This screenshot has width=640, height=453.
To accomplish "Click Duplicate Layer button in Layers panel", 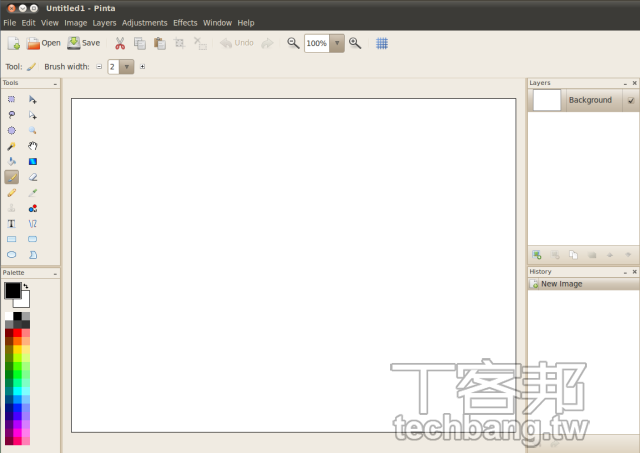I will click(x=573, y=255).
